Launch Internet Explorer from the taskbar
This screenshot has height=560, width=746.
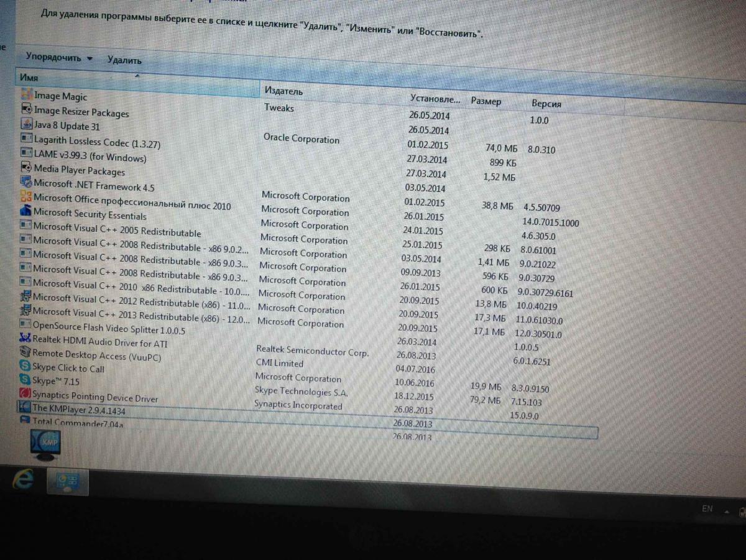coord(24,479)
